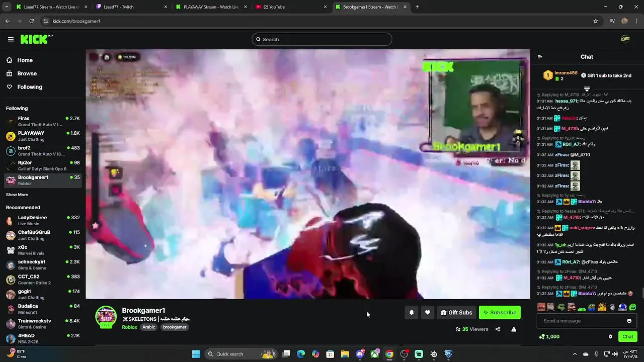
Task: Open a new browser tab
Action: [417, 7]
